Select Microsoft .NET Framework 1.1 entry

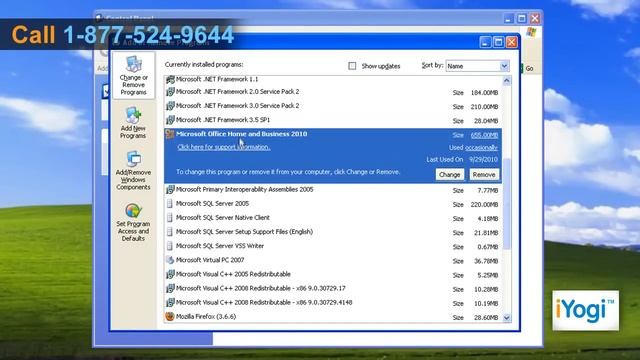click(217, 79)
